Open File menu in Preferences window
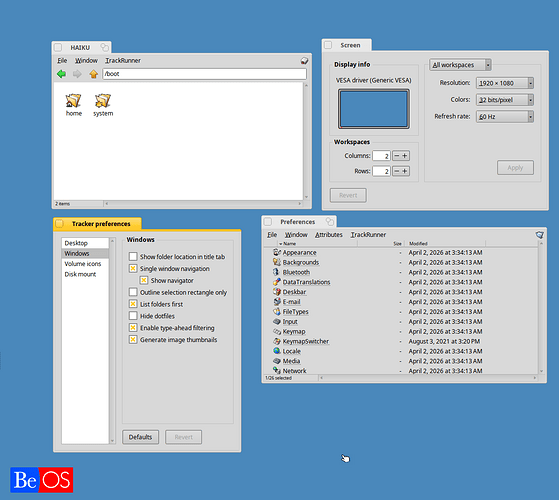 click(272, 234)
